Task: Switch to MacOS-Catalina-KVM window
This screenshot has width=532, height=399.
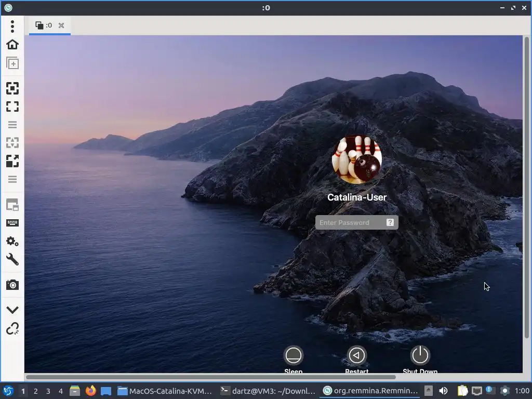Action: (165, 391)
